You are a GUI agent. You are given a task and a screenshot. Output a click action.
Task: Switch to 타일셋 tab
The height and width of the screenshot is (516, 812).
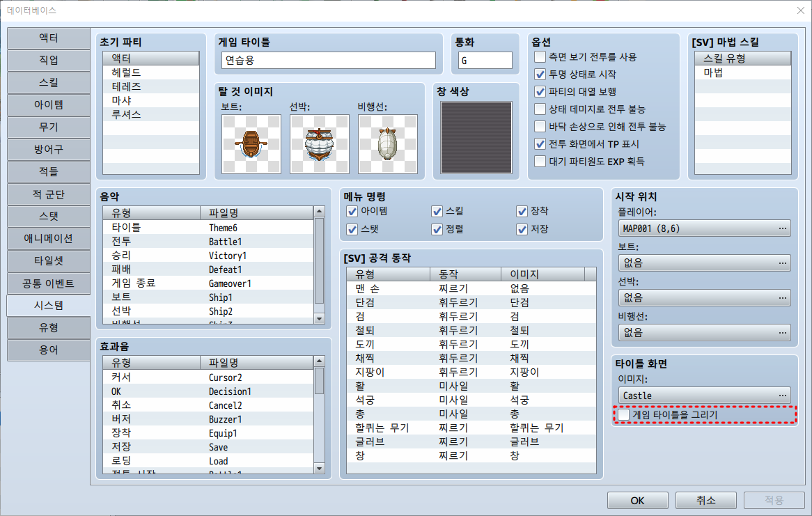[x=49, y=261]
